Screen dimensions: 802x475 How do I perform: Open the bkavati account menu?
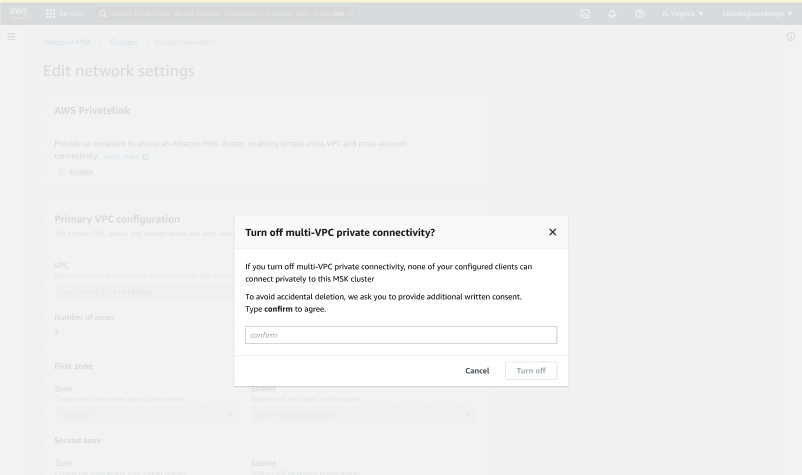click(757, 14)
